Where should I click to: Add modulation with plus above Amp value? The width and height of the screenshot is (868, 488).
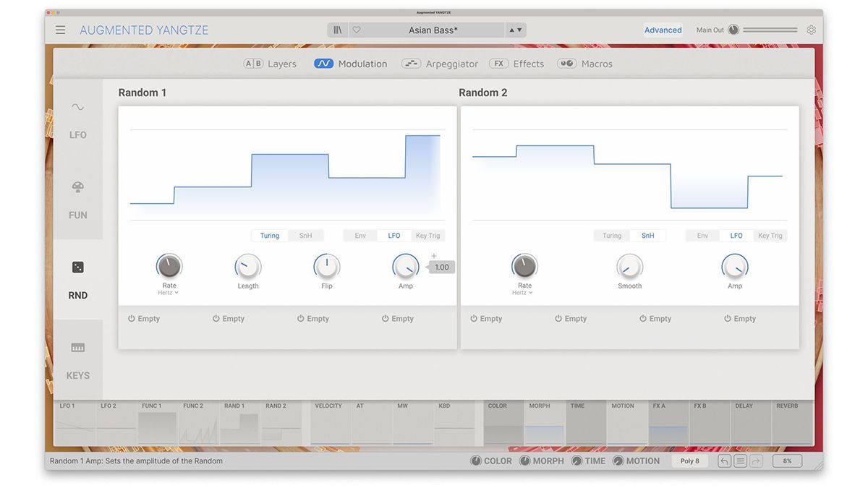pos(434,256)
